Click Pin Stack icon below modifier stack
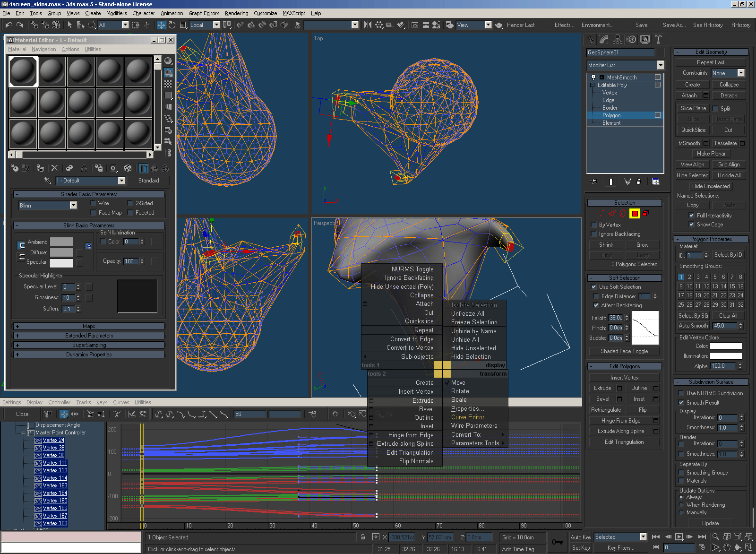Screen dimensions: 756x554 (594, 181)
